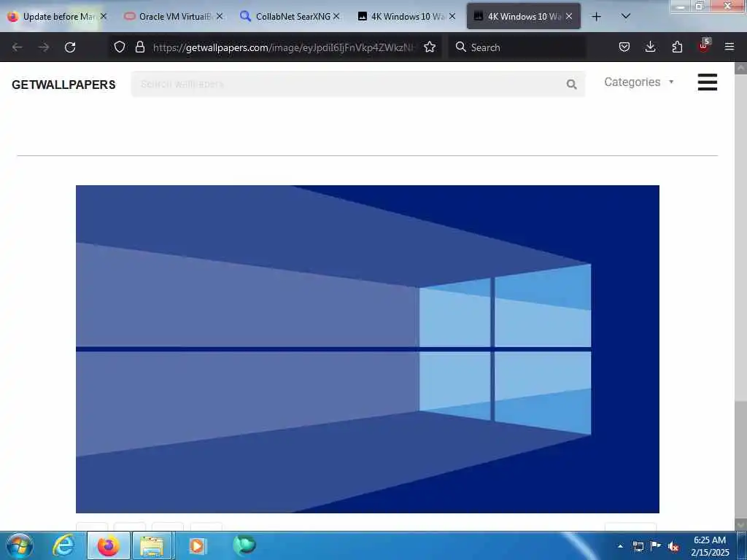The width and height of the screenshot is (747, 560).
Task: Open the Firefox application menu
Action: (729, 47)
